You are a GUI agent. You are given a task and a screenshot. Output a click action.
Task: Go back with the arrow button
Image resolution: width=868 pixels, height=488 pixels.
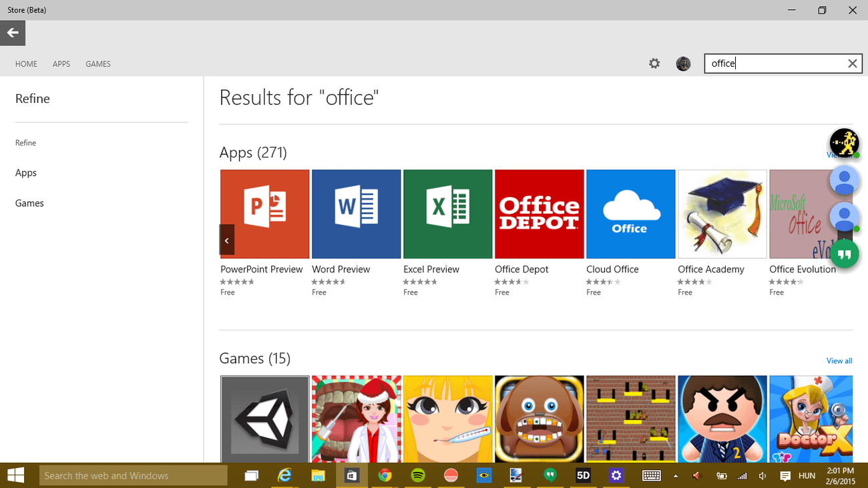tap(13, 33)
